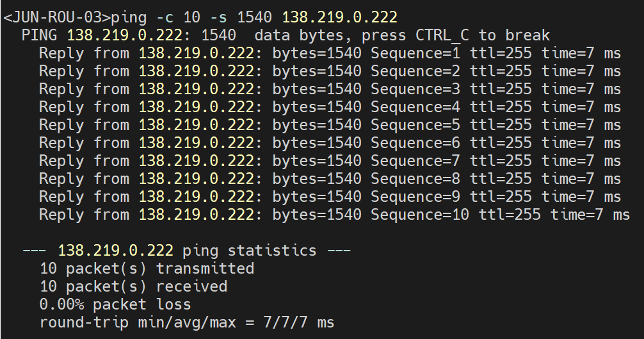Click the packets transmitted line
Viewport: 644px width, 339px height.
(x=147, y=268)
